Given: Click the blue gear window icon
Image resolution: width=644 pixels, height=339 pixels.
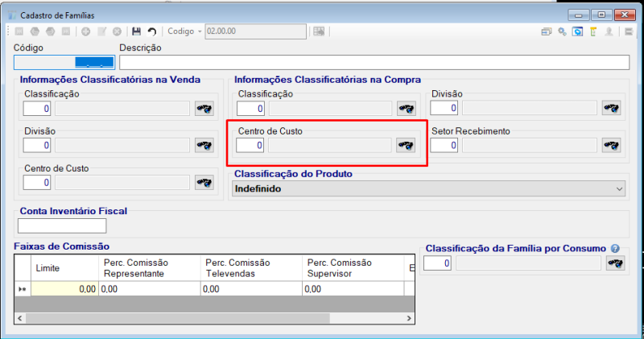Looking at the screenshot, I should tap(577, 31).
